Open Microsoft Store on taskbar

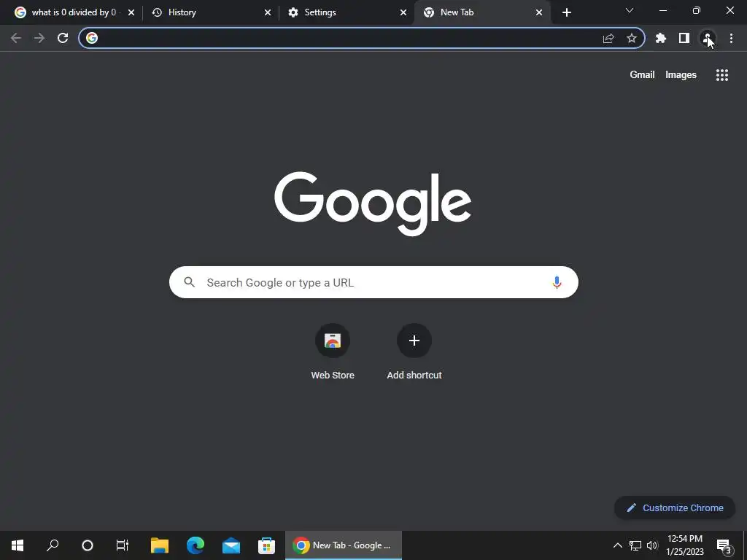[267, 545]
